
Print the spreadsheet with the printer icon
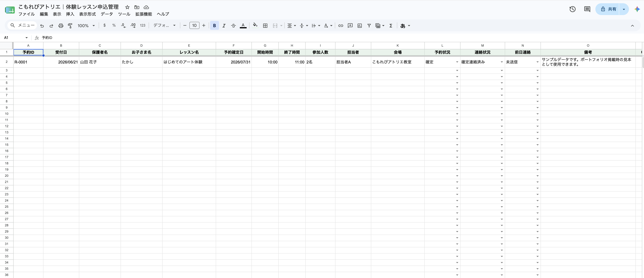pos(61,26)
